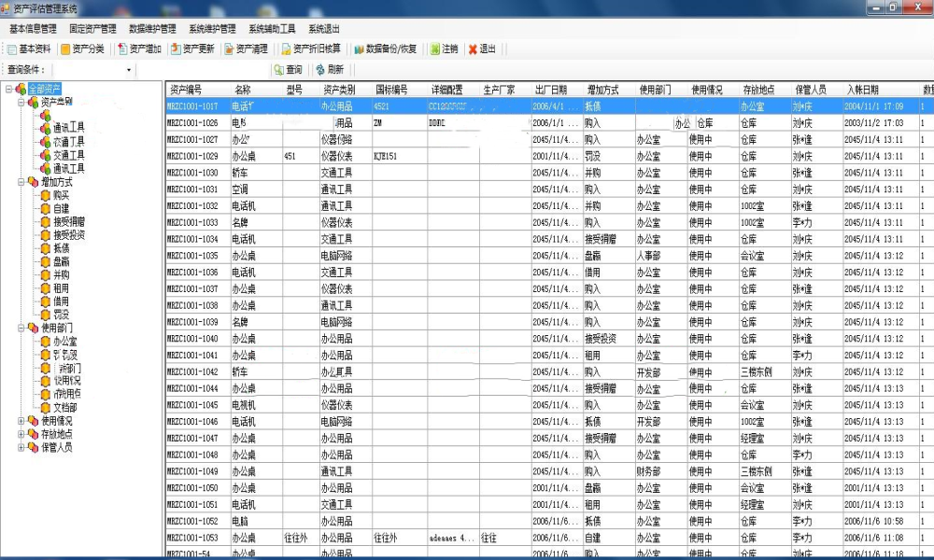This screenshot has width=934, height=560.
Task: Launch 数据备份/恢复 from the toolbar
Action: coord(386,49)
